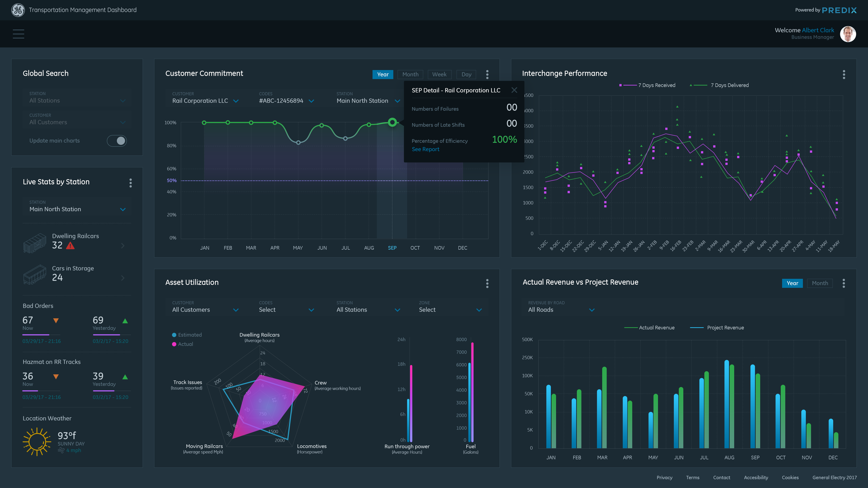
Task: Click the Privacy footer link
Action: coord(664,478)
